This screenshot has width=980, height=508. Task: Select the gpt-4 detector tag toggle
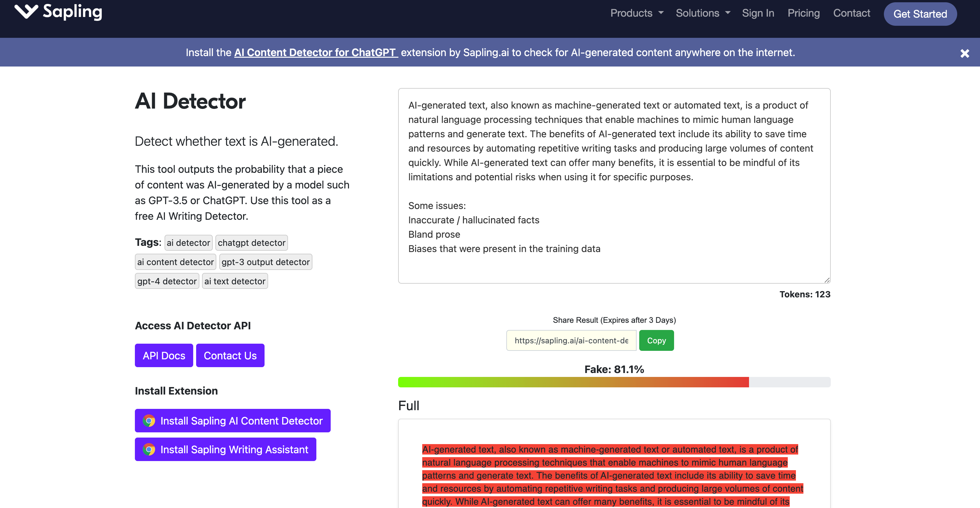[x=167, y=280]
